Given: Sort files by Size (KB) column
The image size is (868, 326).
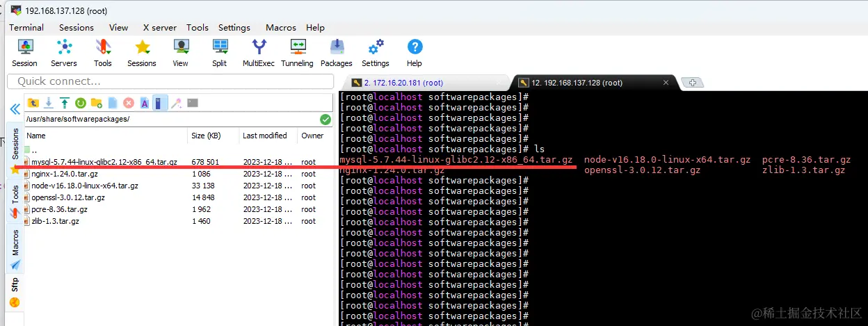Looking at the screenshot, I should (x=214, y=136).
